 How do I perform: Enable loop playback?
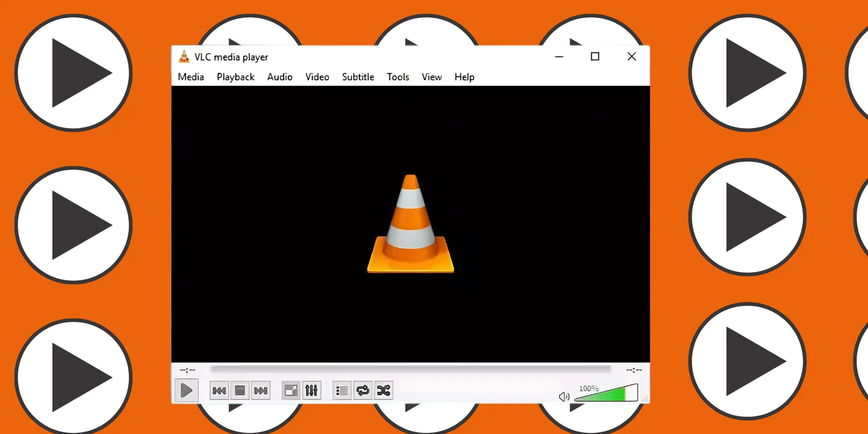pyautogui.click(x=362, y=390)
